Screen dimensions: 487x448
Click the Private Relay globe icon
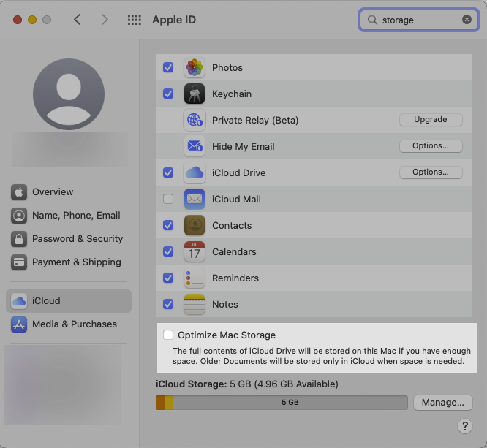click(195, 120)
